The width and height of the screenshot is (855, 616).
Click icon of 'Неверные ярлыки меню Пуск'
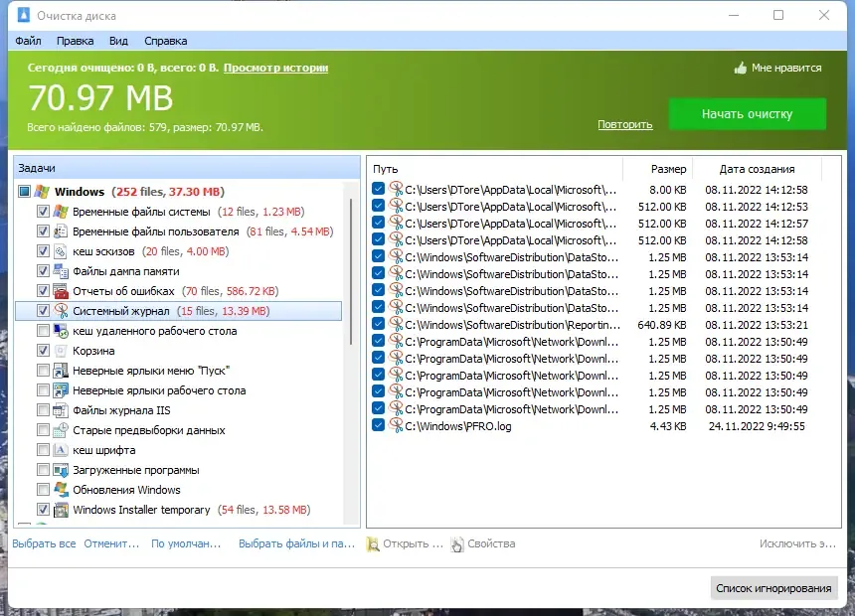click(x=61, y=371)
